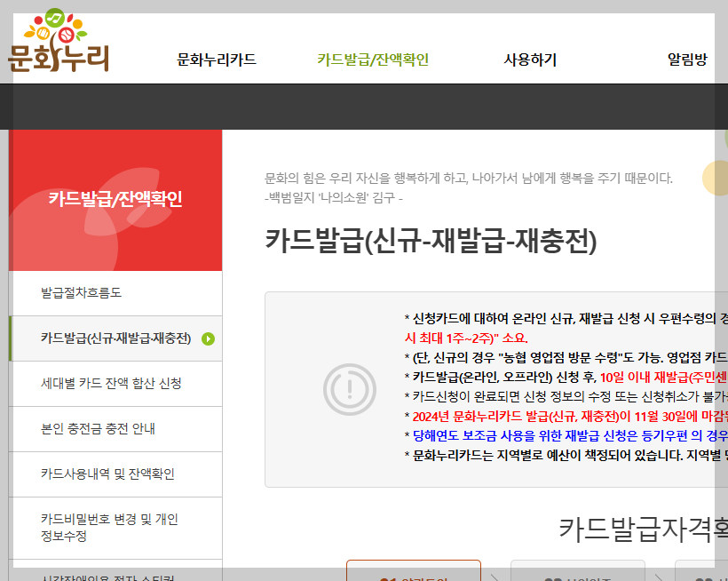
Task: Open the 문화누리카드 menu
Action: 217,60
